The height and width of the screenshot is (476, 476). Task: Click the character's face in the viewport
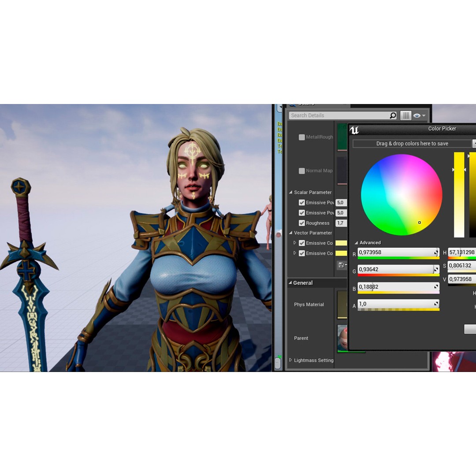(193, 172)
